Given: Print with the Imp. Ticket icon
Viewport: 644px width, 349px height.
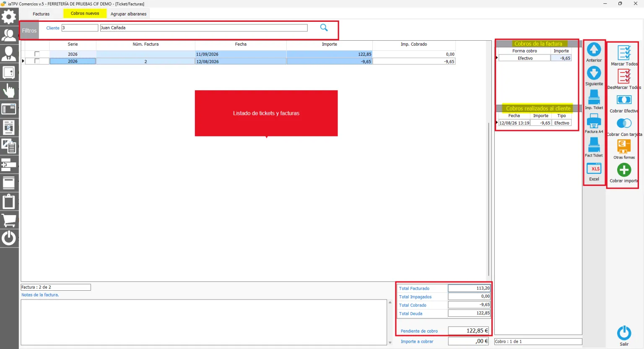Looking at the screenshot, I should (x=594, y=97).
